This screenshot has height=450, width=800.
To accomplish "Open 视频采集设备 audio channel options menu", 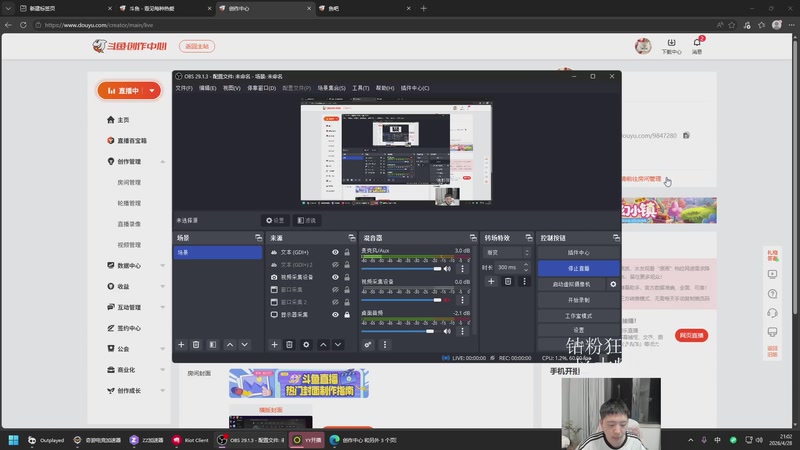I will click(x=463, y=300).
